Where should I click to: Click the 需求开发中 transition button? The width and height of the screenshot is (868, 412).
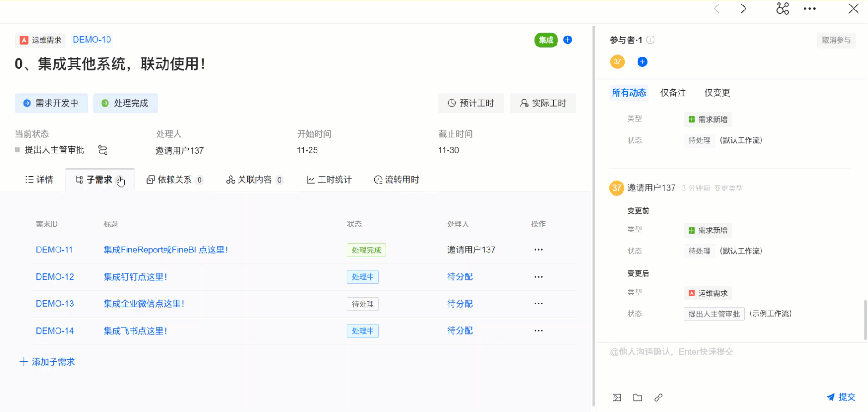(x=51, y=103)
